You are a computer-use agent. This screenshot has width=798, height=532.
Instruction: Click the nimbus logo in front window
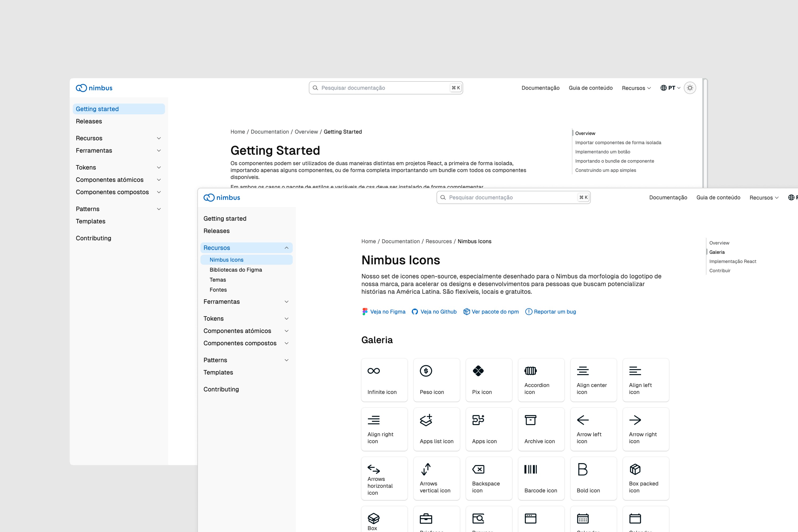pos(222,197)
